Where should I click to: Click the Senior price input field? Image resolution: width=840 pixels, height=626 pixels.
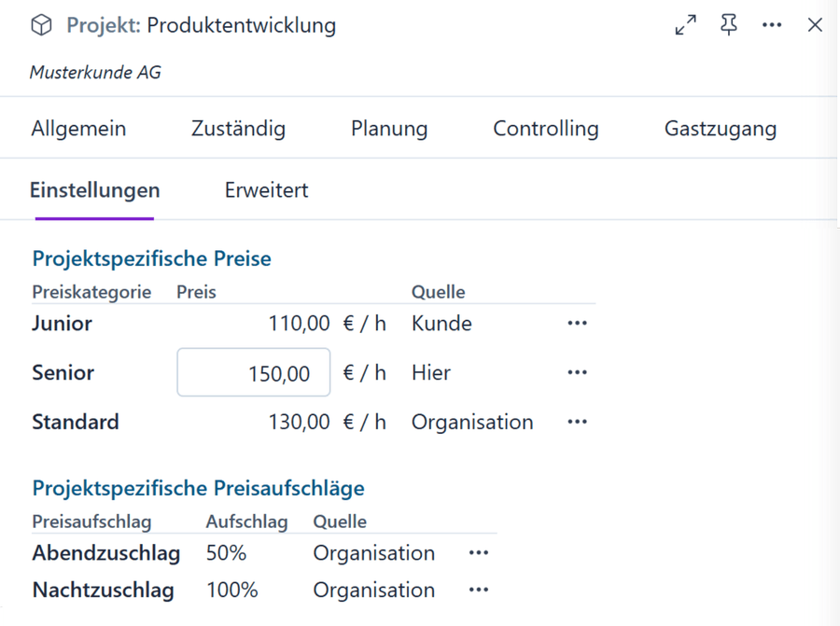click(253, 372)
